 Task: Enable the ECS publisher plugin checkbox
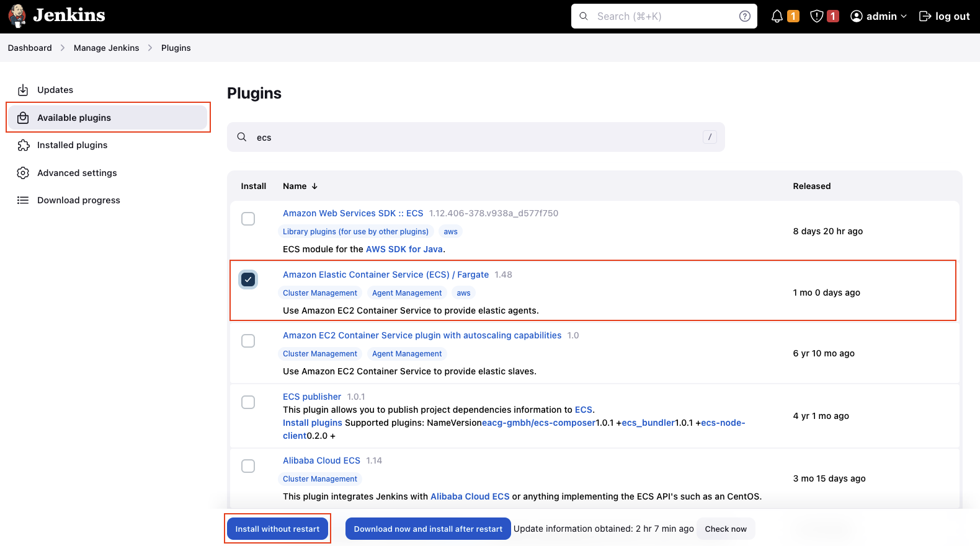[248, 402]
